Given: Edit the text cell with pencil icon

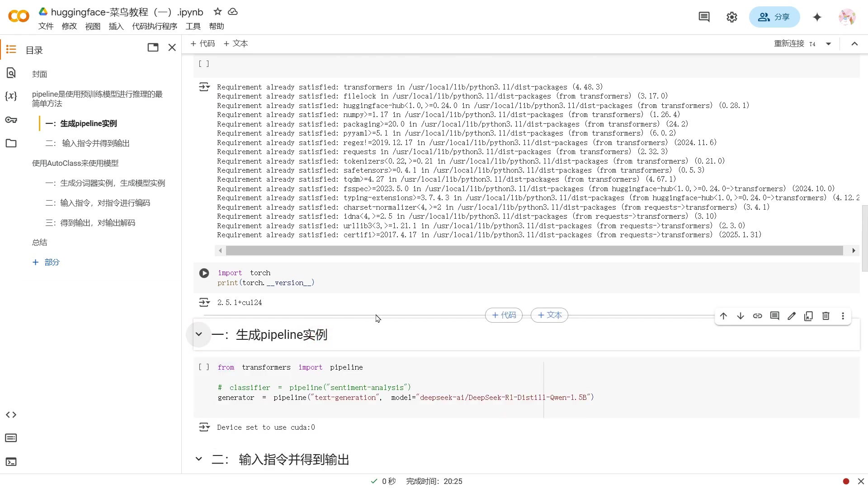Looking at the screenshot, I should (x=792, y=316).
